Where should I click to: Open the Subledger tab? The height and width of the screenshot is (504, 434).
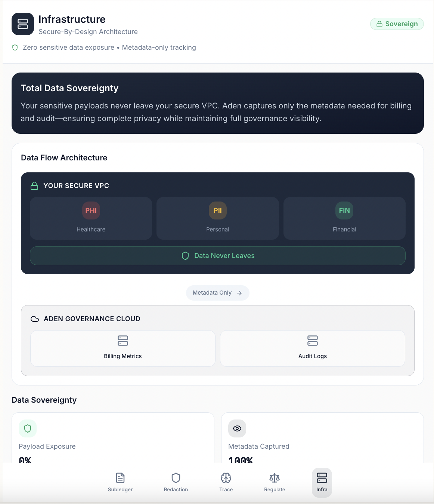(x=120, y=482)
